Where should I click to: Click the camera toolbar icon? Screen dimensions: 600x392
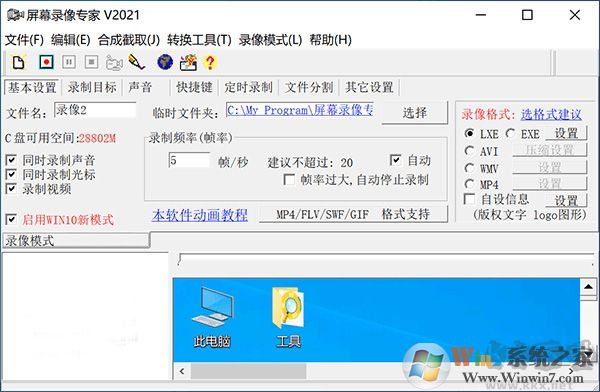pyautogui.click(x=114, y=62)
